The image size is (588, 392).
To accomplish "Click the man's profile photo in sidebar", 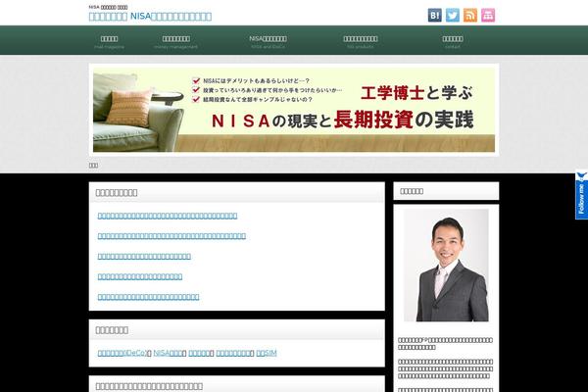I will click(446, 266).
